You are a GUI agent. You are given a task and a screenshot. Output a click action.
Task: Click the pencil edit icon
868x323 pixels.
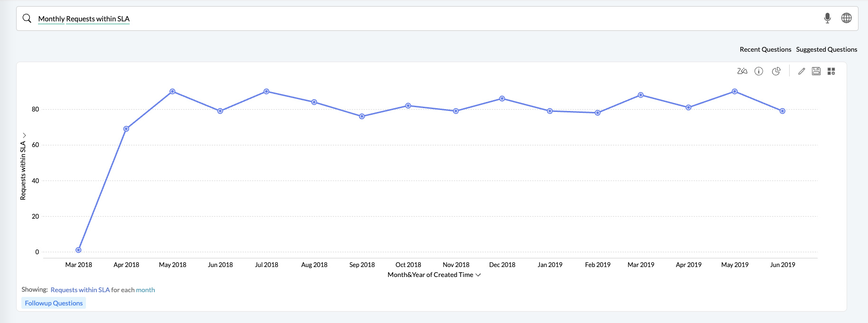(802, 71)
